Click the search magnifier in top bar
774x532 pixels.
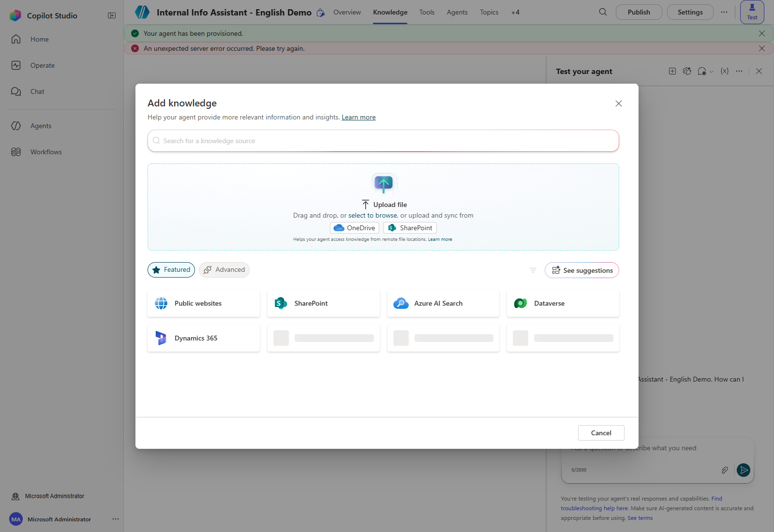pos(603,12)
